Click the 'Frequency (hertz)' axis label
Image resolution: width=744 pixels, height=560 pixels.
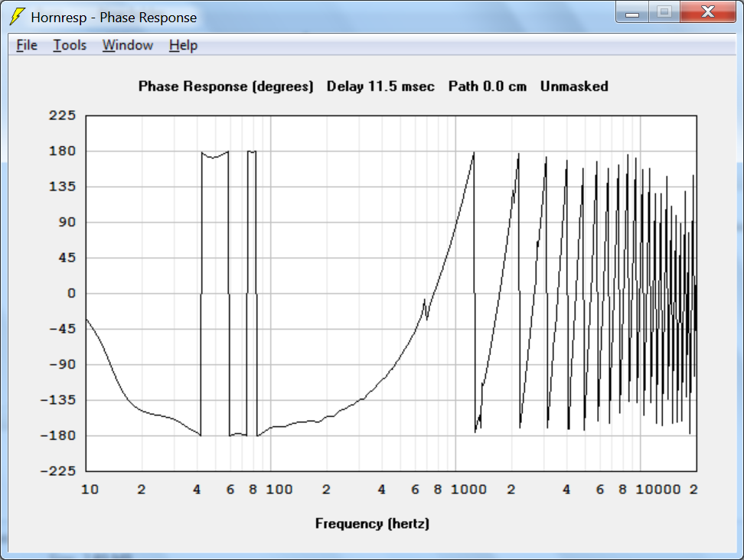pos(373,523)
